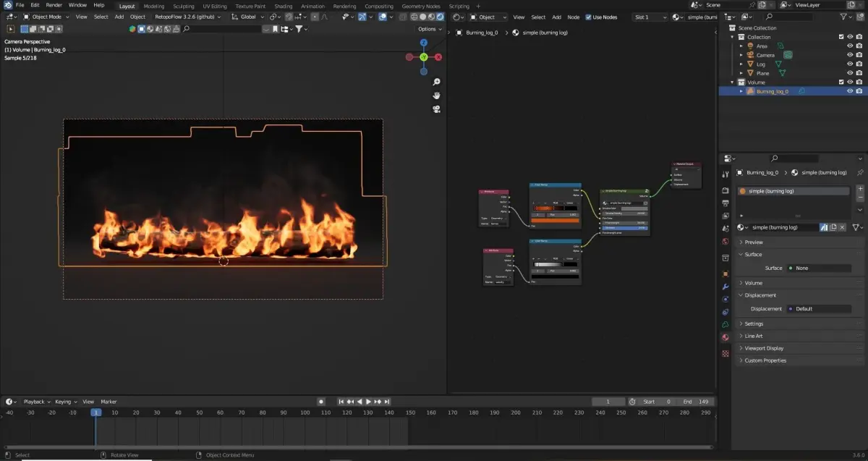Toggle camera view using the camera gizmo icon
The height and width of the screenshot is (461, 868).
click(x=437, y=109)
